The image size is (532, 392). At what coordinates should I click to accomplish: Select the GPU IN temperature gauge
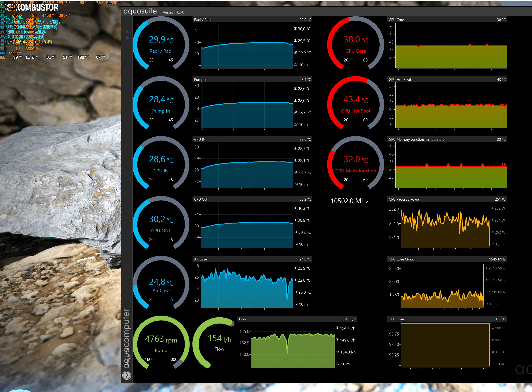[161, 164]
